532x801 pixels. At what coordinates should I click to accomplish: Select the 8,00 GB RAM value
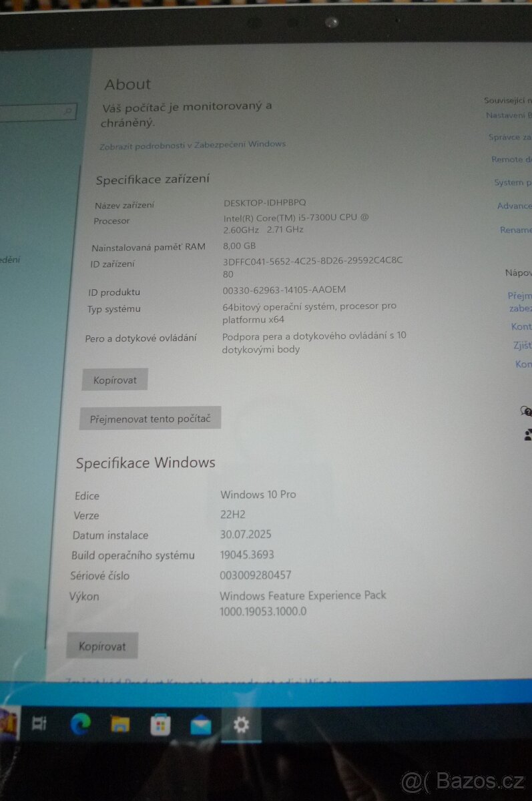240,246
